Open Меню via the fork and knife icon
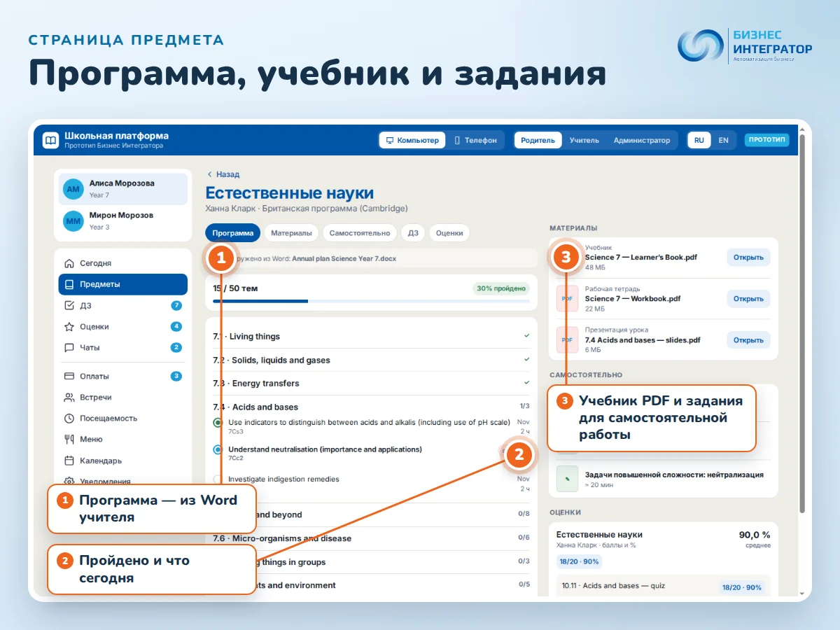Screen dimensions: 840x630 click(69, 439)
